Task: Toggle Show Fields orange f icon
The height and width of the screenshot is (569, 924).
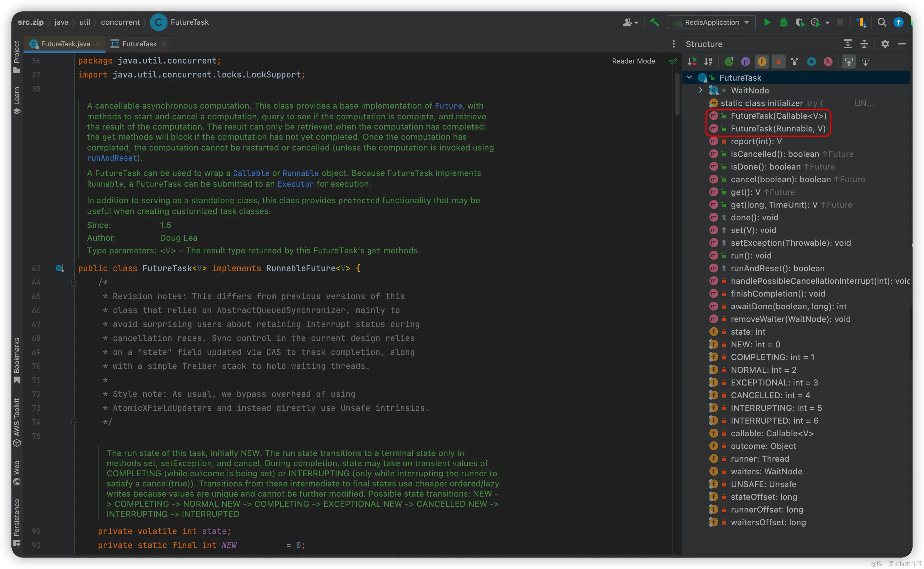Action: [x=762, y=61]
